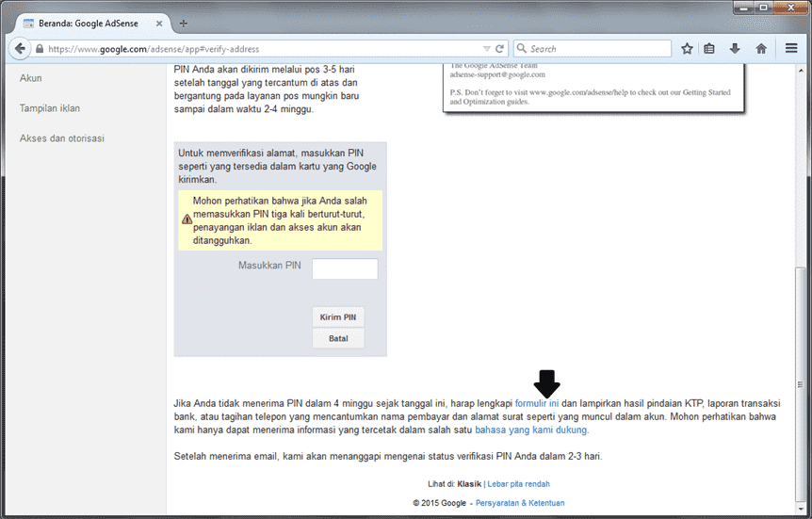Focus the browser Search field
812x519 pixels.
(593, 49)
